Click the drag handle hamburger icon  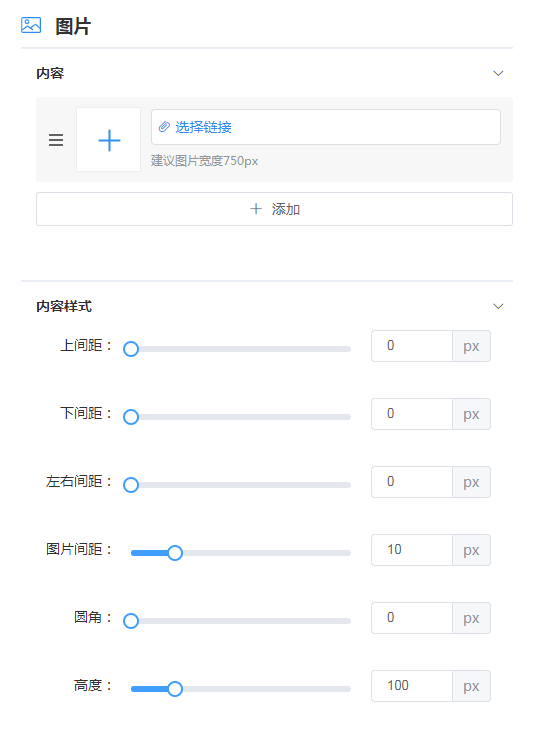(x=56, y=140)
